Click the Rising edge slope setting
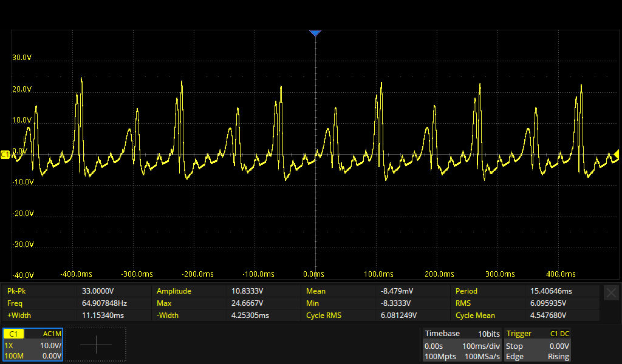This screenshot has height=364, width=622. click(558, 356)
